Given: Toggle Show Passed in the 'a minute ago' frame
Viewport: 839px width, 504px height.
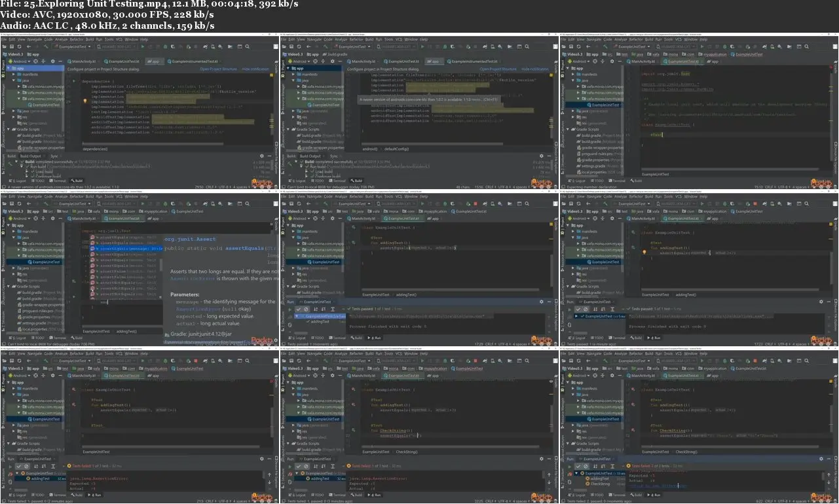Looking at the screenshot, I should (578, 308).
